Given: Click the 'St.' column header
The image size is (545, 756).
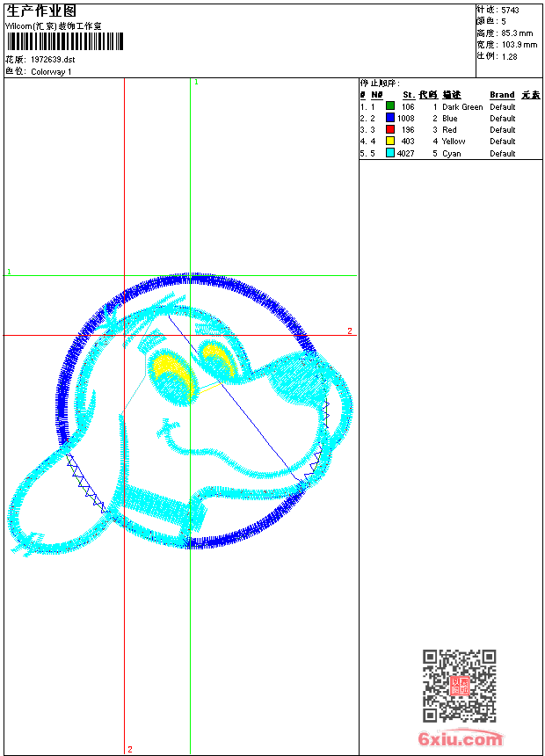Looking at the screenshot, I should tap(409, 95).
